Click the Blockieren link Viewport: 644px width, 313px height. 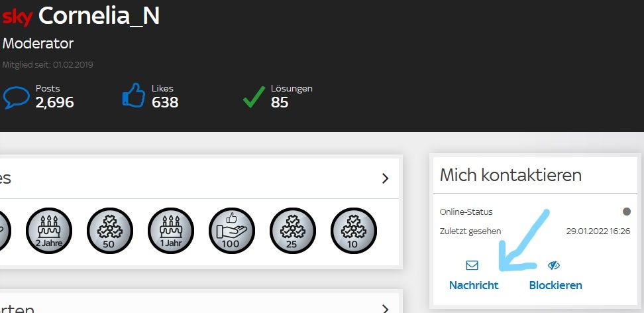(x=555, y=285)
